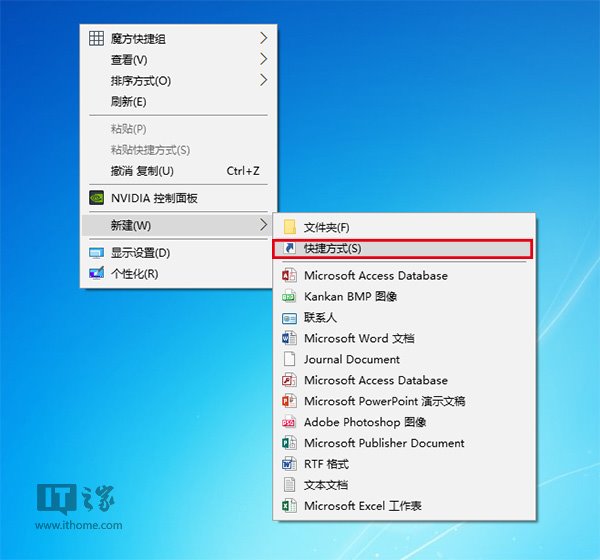Create a Microsoft Word 文档

tap(404, 338)
